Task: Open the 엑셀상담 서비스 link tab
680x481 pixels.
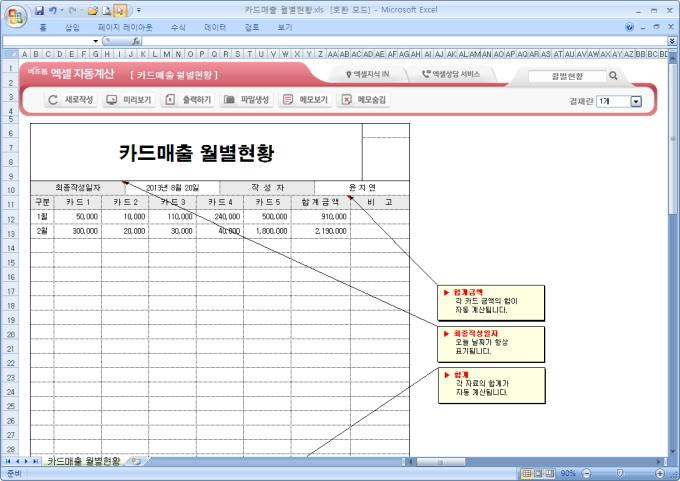Action: click(x=451, y=74)
